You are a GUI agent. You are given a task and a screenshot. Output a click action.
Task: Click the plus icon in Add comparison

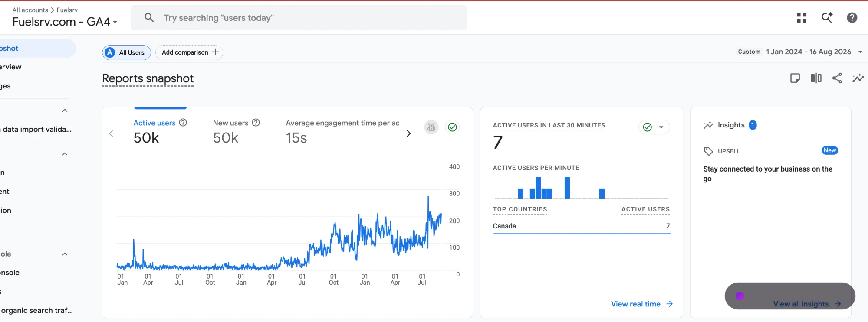[x=216, y=52]
